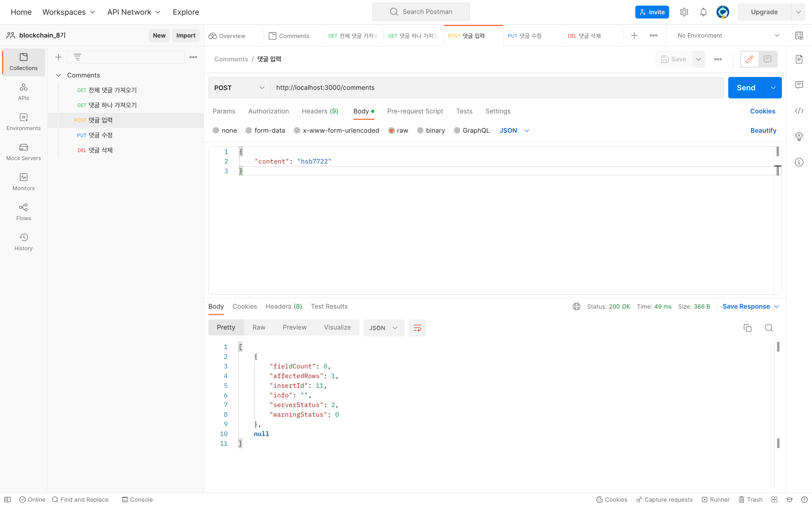Switch to comment mode icon

[767, 59]
